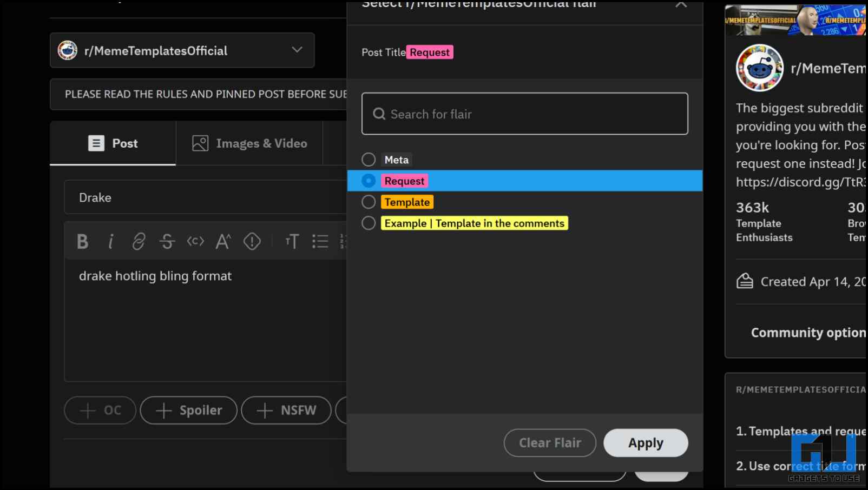Mark text as spoiler with diamond icon
The width and height of the screenshot is (868, 490).
pos(252,241)
